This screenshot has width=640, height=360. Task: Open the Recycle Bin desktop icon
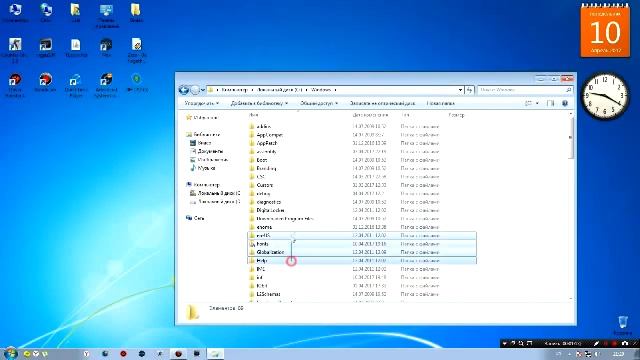[x=622, y=325]
